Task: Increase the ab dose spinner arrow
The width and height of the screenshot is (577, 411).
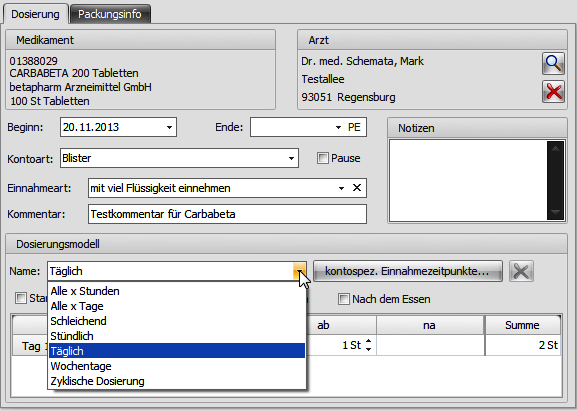Action: pos(369,341)
